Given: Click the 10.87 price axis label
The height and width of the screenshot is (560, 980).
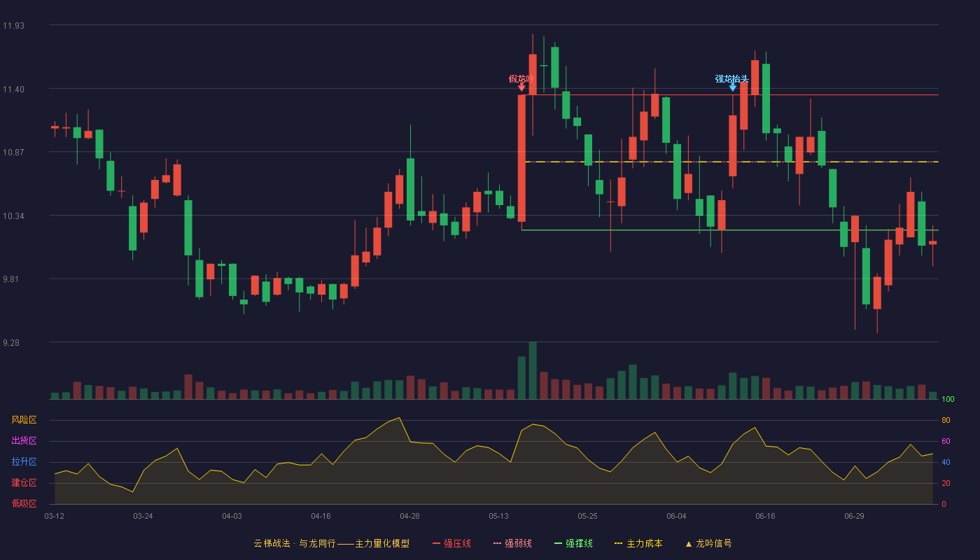Looking at the screenshot, I should (13, 153).
